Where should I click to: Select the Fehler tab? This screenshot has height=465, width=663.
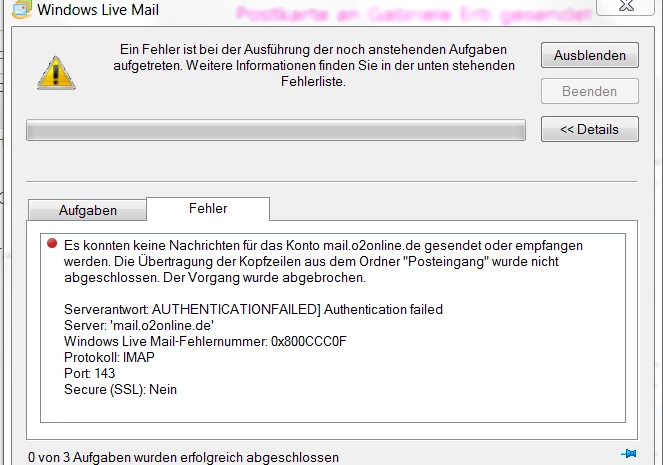(x=208, y=208)
